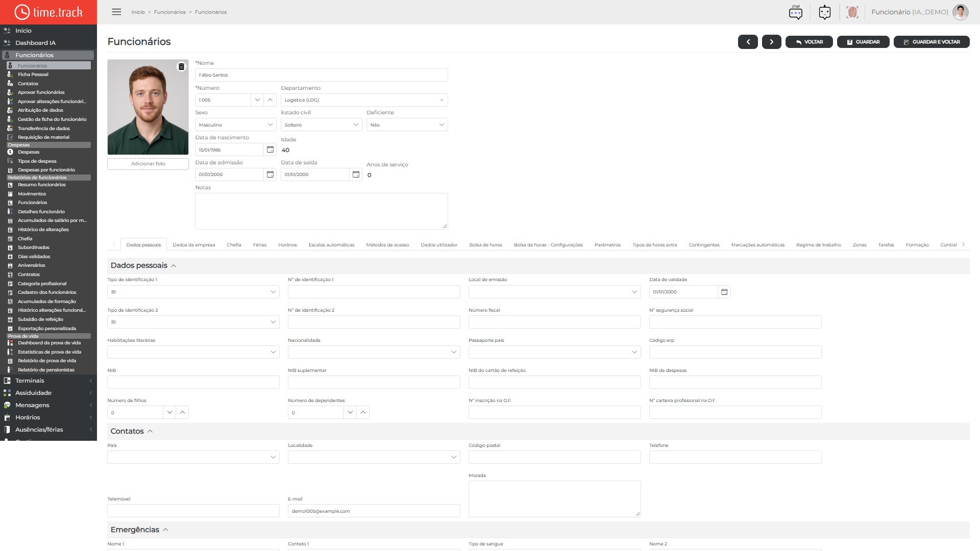
Task: Collapse the Dados pessoais section
Action: (174, 266)
